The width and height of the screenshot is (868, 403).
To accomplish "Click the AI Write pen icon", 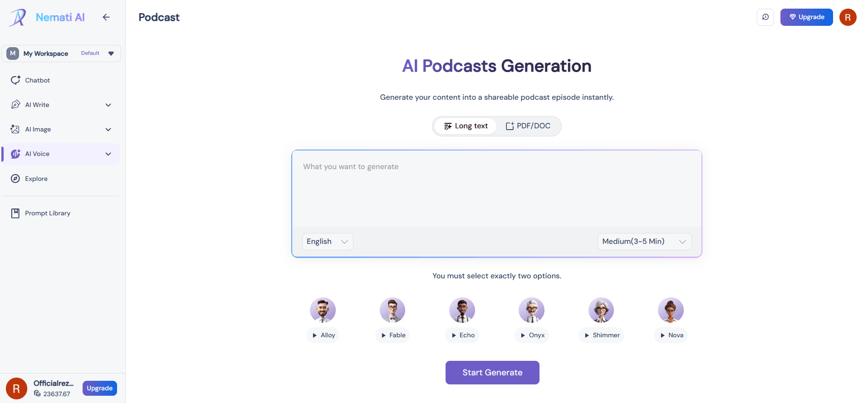I will pyautogui.click(x=15, y=105).
